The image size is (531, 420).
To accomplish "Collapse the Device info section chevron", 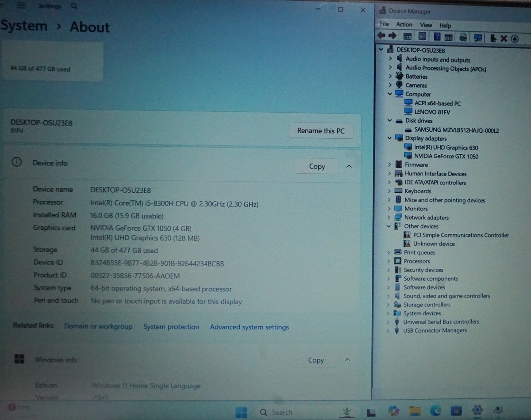I will [x=349, y=166].
